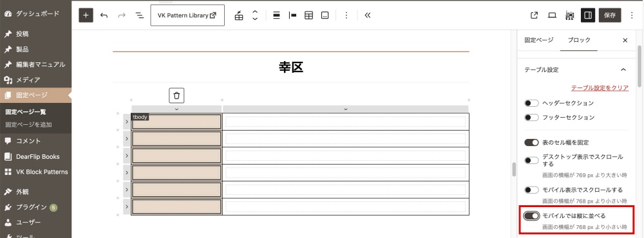The height and width of the screenshot is (238, 644).
Task: Turn off モバイルでは縦に並べる switch
Action: click(531, 216)
